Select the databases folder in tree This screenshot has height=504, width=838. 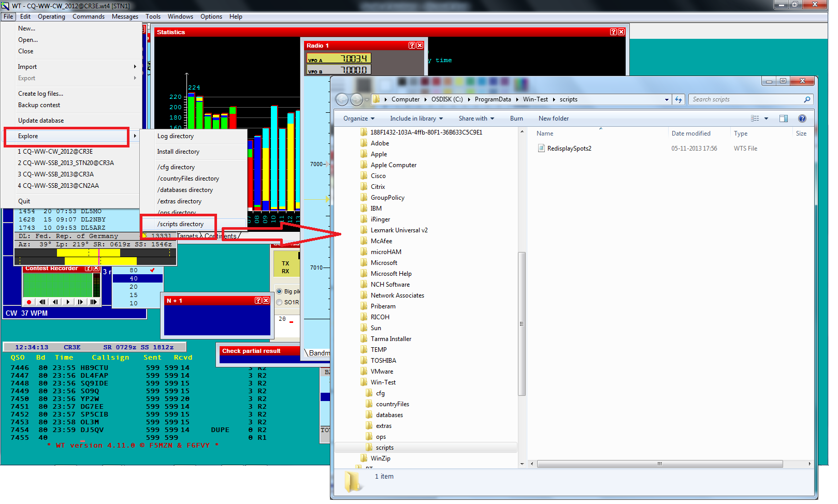tap(389, 415)
